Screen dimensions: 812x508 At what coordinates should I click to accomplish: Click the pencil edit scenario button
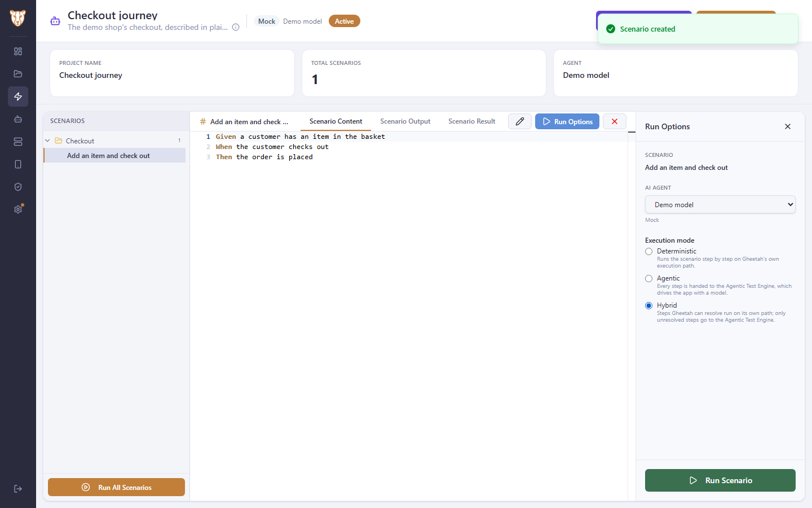point(520,121)
